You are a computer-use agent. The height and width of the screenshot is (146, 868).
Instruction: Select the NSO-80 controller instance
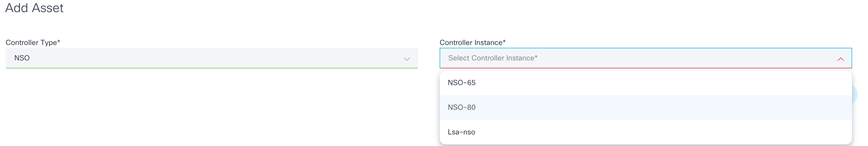pos(461,107)
